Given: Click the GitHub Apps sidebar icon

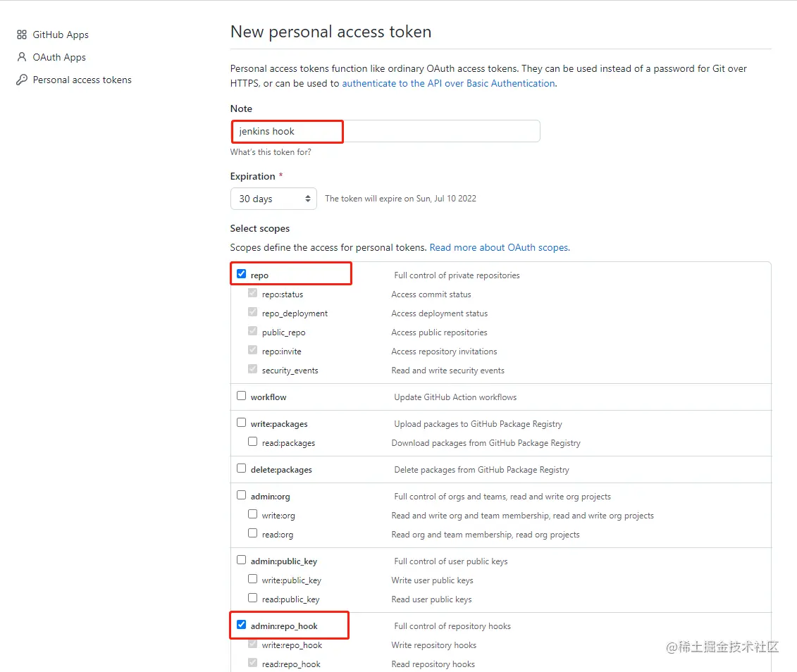Looking at the screenshot, I should (x=22, y=35).
